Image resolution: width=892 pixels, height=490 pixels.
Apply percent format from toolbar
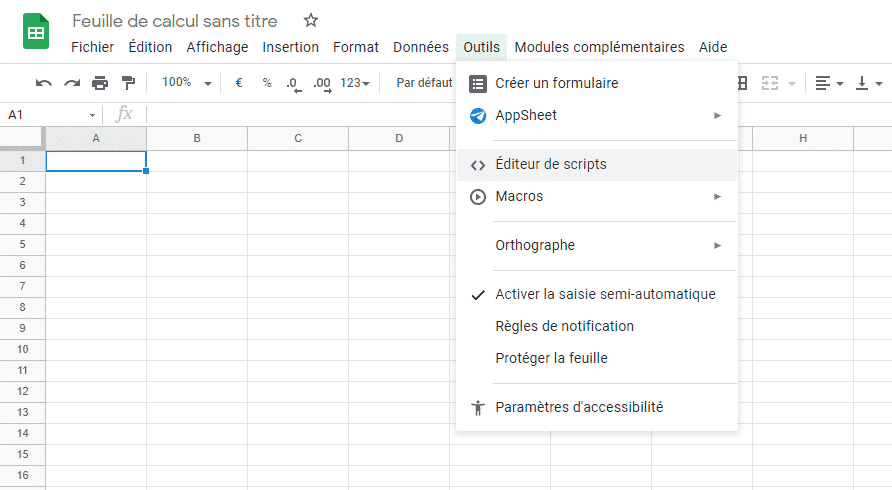coord(267,83)
